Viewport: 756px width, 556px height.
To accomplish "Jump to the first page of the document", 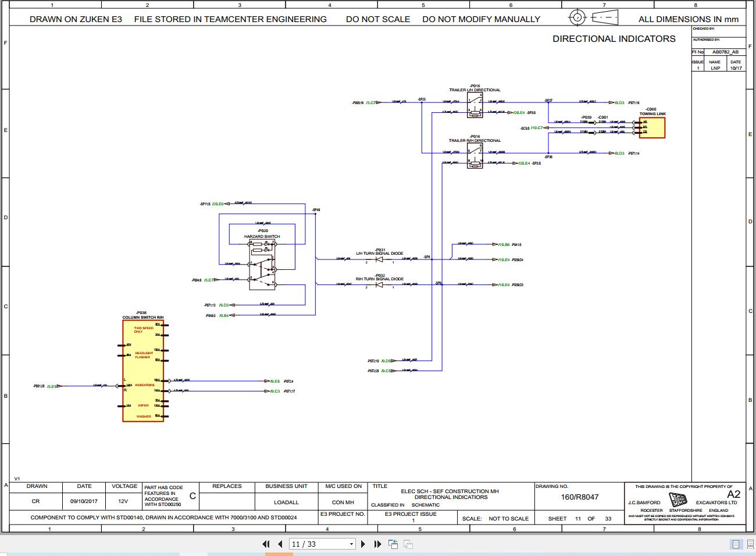I will coord(266,544).
